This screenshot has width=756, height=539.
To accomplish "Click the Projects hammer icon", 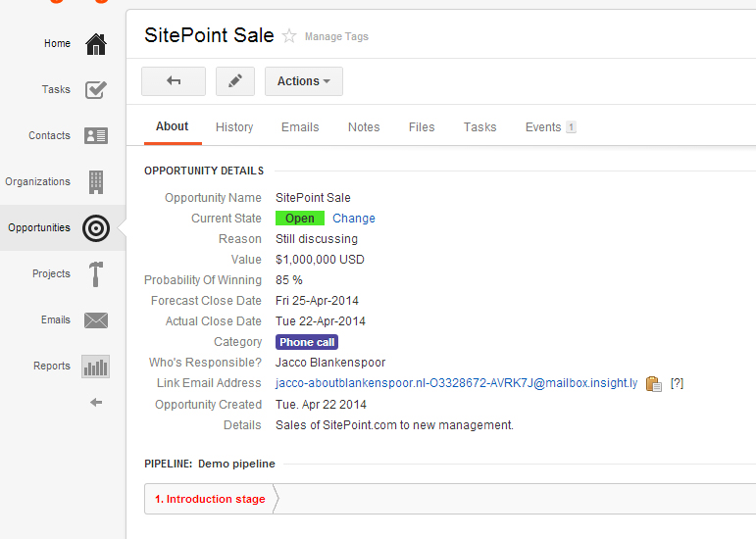I will coord(95,274).
